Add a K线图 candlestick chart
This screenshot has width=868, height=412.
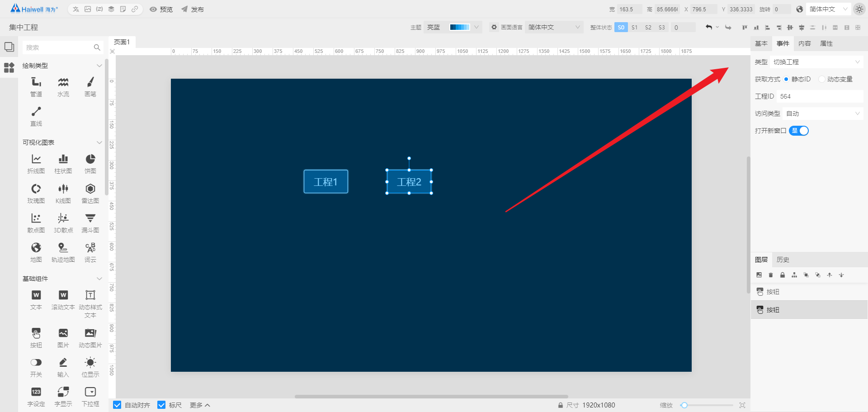63,194
